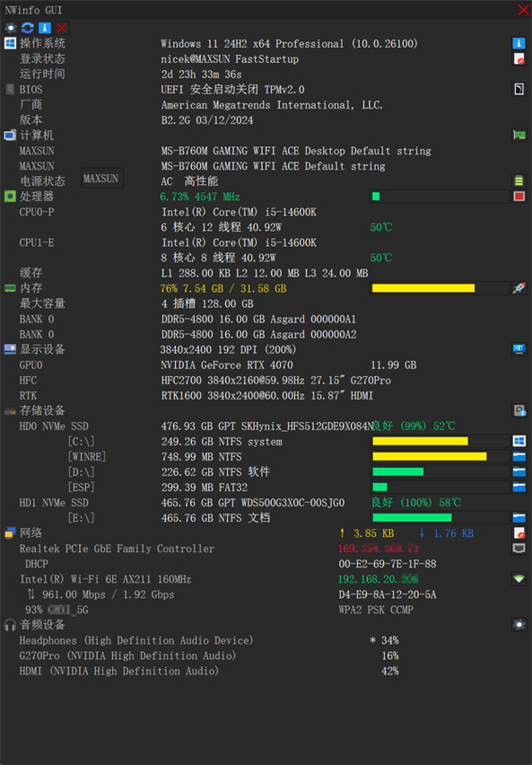
Task: Click the uptime value 2d 23h 33m 36s
Action: [x=201, y=75]
